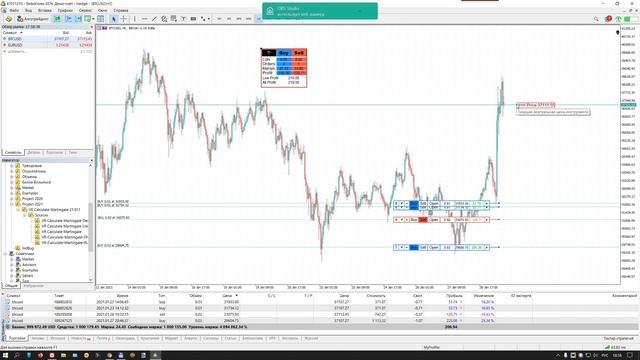Select the text drawing tool
The height and width of the screenshot is (360, 640).
click(x=183, y=19)
